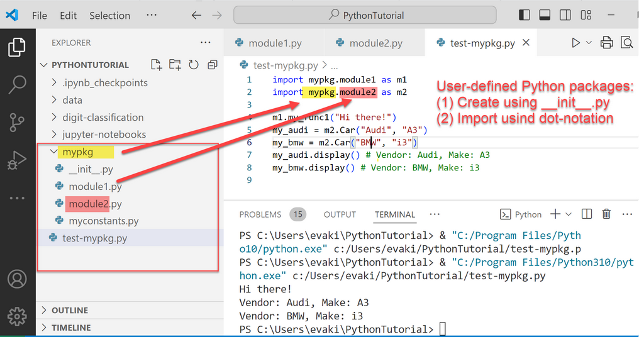Click the printer icon in editor toolbar
The width and height of the screenshot is (644, 337).
coord(607,43)
